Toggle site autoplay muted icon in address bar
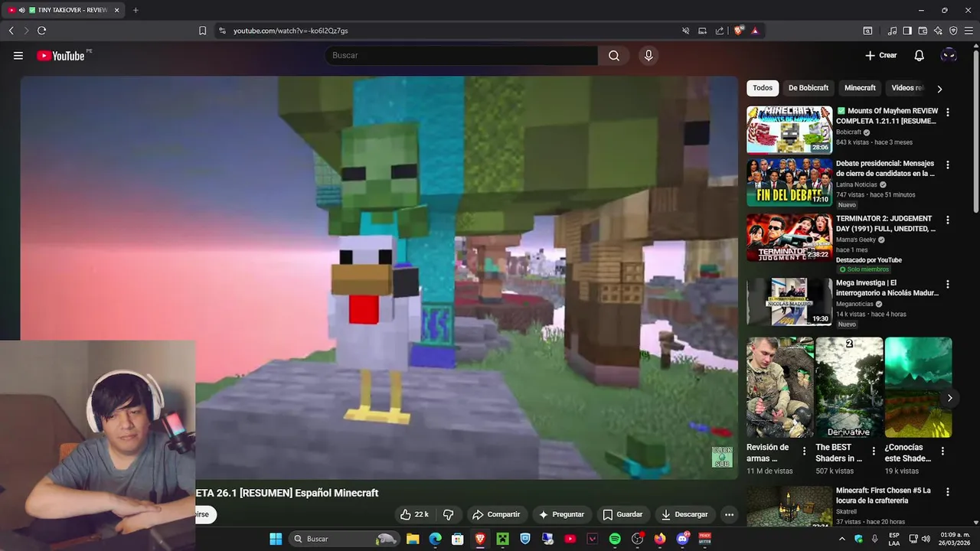This screenshot has height=551, width=980. (x=685, y=31)
